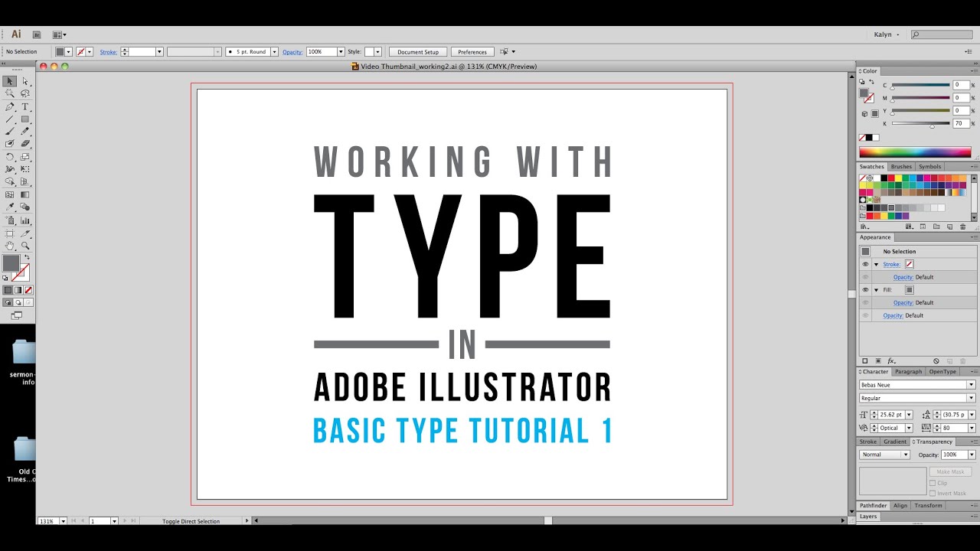Choose the Lasso tool
The image size is (980, 551).
click(25, 93)
